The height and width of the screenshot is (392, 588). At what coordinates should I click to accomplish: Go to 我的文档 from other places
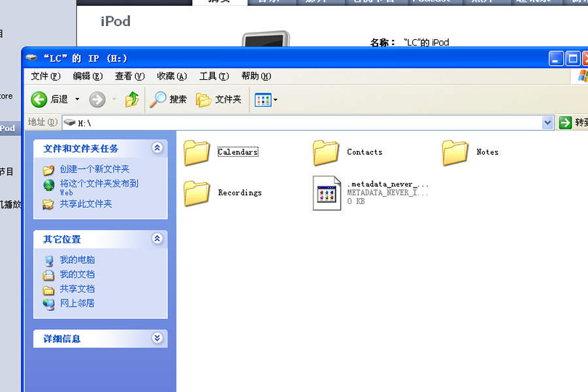pyautogui.click(x=77, y=274)
